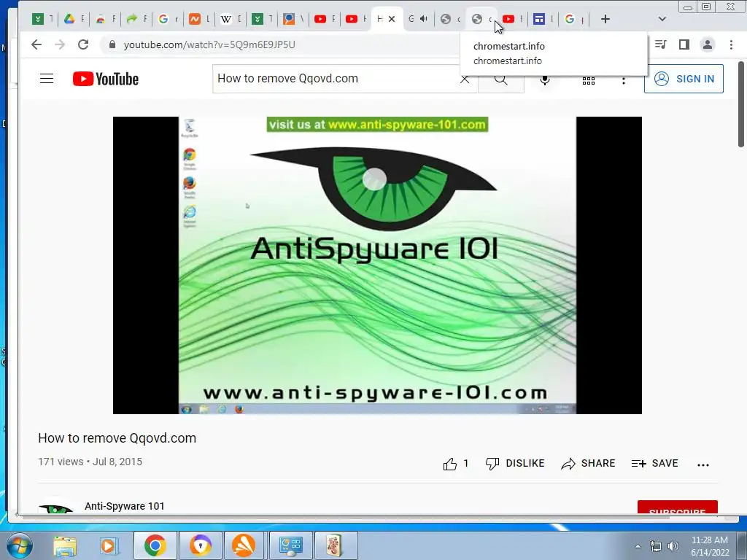Open the volume speaker tray icon
Screen dimensions: 747x560
point(673,546)
